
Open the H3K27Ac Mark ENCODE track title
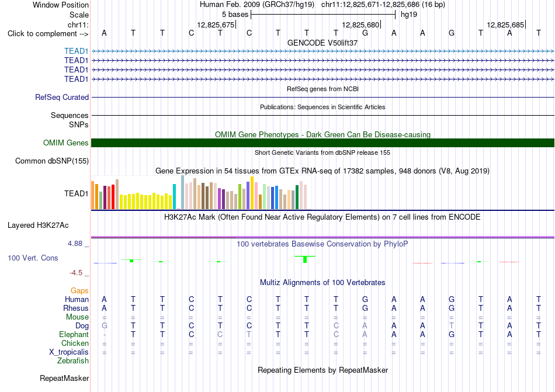322,217
